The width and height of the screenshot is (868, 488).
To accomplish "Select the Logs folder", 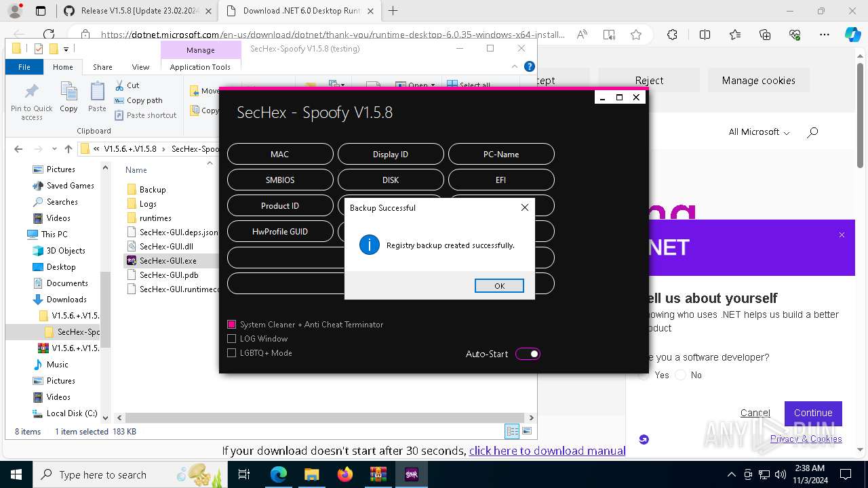I will coord(148,204).
